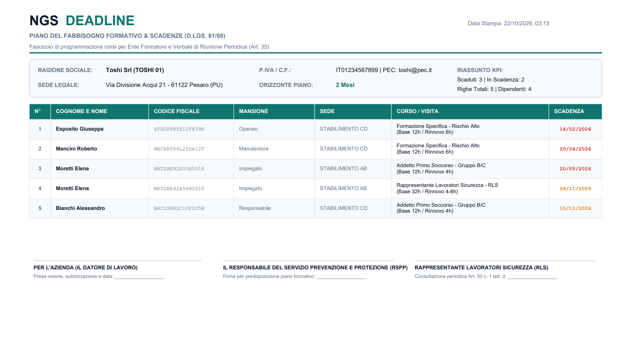Viewport: 631px width, 364px height.
Task: Click the "CORSO / VISITA" column header
Action: point(470,111)
